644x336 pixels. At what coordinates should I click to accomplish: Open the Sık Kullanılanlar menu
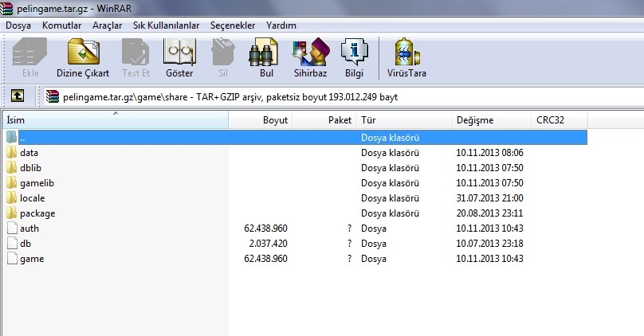tap(166, 25)
